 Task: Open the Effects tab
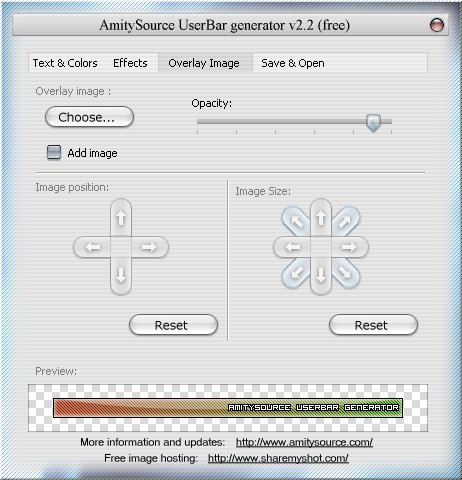130,63
